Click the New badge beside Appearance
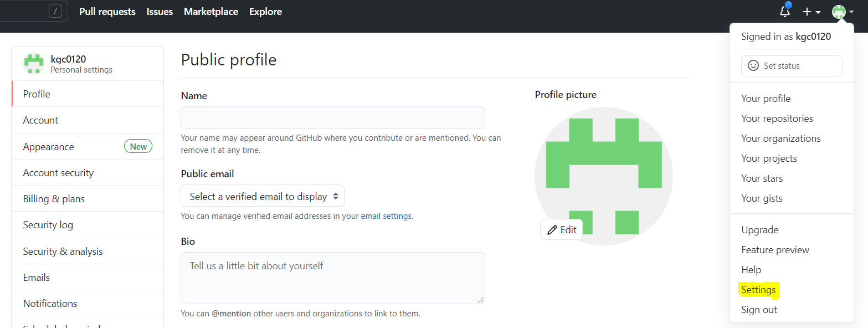The height and width of the screenshot is (328, 868). point(138,146)
